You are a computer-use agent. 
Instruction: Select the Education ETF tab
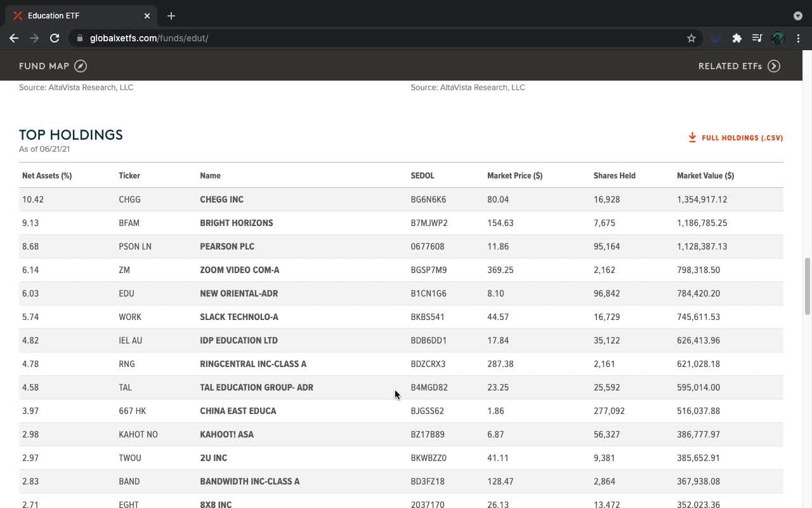tap(82, 16)
